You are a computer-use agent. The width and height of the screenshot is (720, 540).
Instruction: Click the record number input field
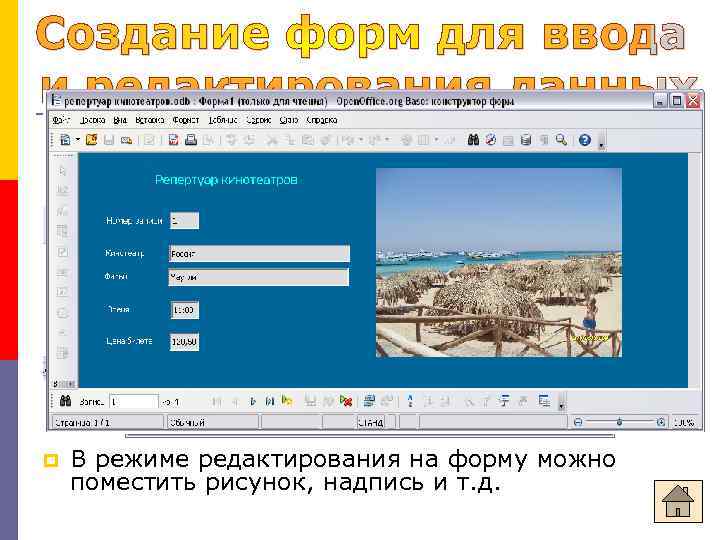pos(134,402)
